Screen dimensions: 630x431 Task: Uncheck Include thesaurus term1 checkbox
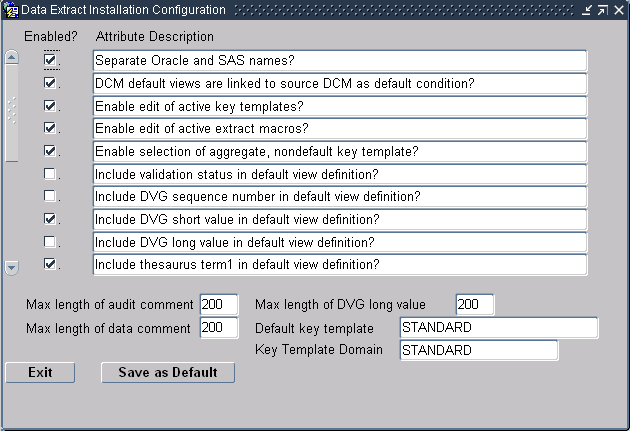coord(50,264)
